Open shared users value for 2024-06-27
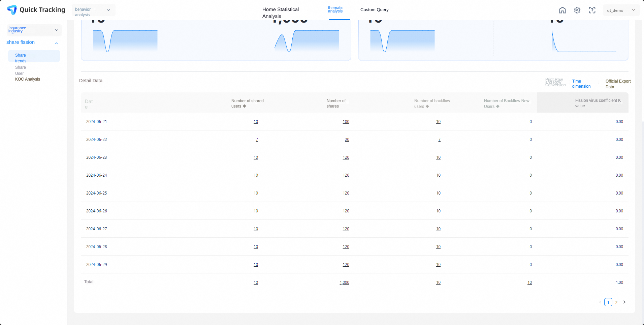The height and width of the screenshot is (325, 644). (256, 229)
